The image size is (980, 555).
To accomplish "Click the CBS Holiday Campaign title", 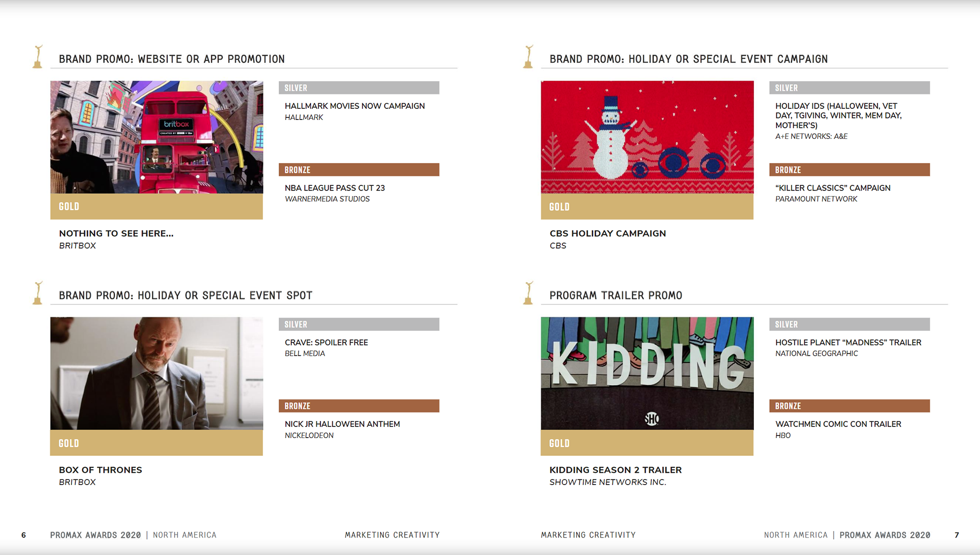I will pos(607,233).
